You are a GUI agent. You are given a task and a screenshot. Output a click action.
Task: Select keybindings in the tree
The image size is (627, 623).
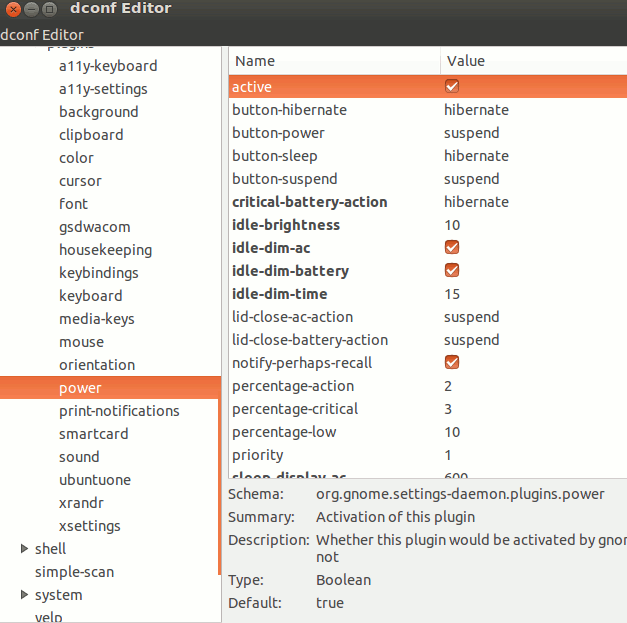point(98,273)
